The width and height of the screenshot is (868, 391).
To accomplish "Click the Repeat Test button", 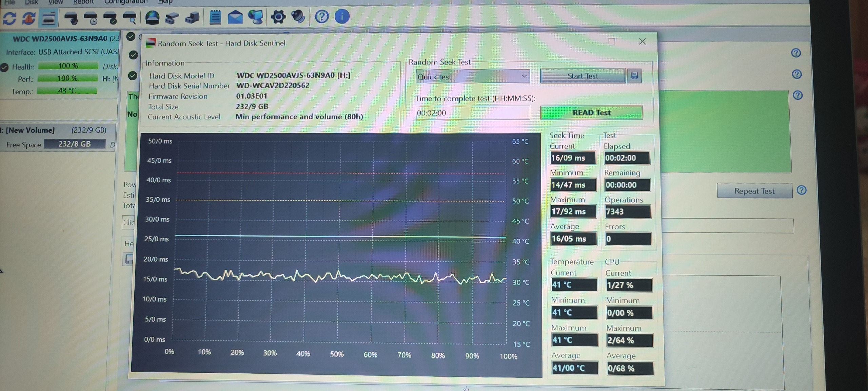I will point(754,191).
